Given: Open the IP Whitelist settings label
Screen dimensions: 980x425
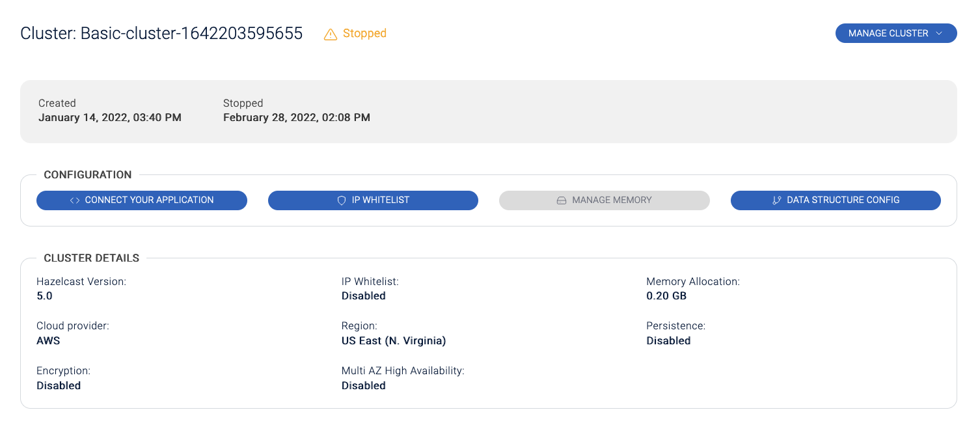Looking at the screenshot, I should pyautogui.click(x=381, y=200).
